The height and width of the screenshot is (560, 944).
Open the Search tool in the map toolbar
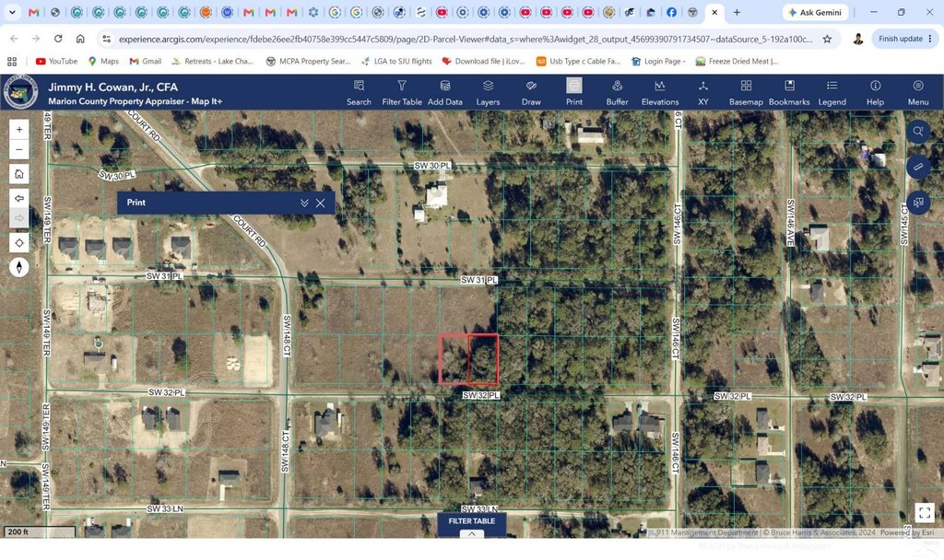pyautogui.click(x=359, y=93)
